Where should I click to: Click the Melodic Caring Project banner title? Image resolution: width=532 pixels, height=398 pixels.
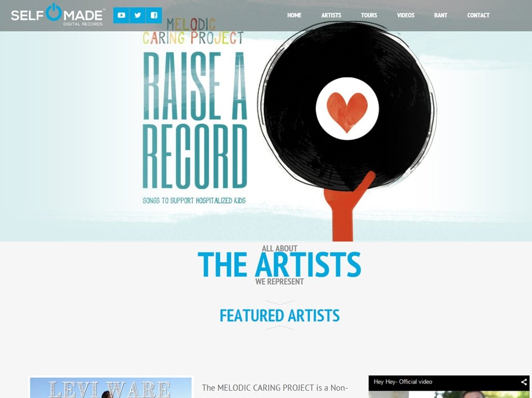(193, 32)
